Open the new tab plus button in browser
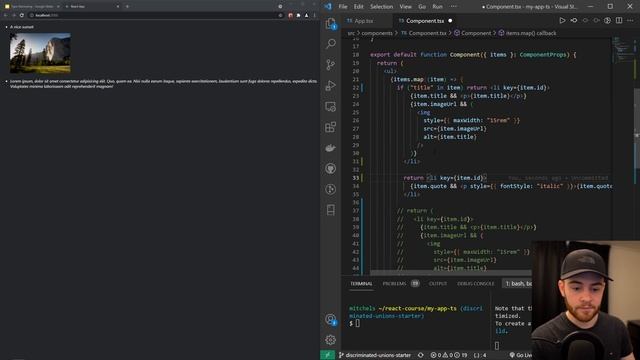The width and height of the screenshot is (640, 360). pos(127,6)
